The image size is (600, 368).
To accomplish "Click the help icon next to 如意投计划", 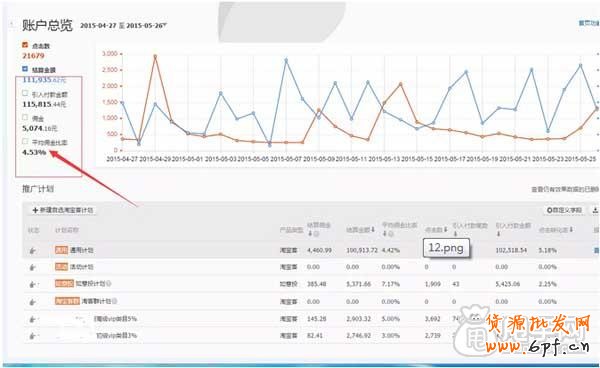I will [109, 284].
